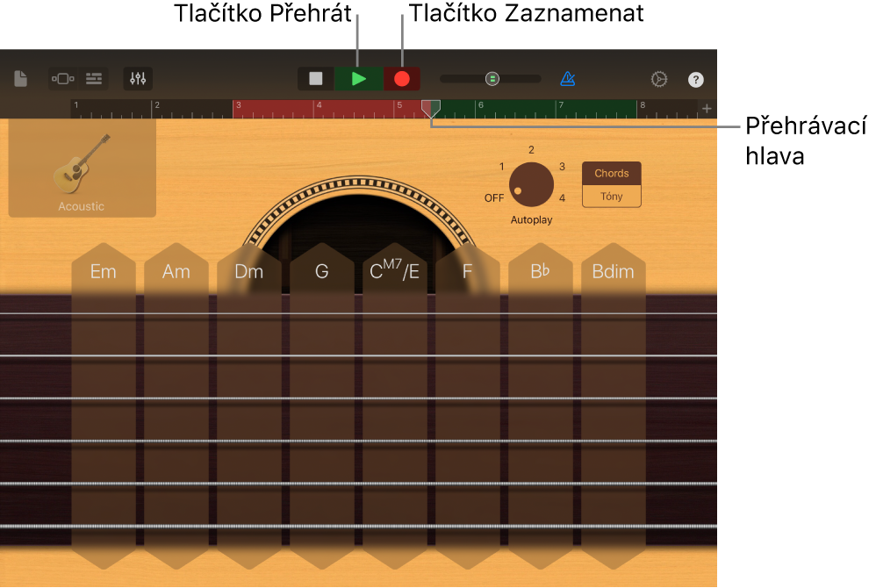Click the playhead on the ruler

click(431, 108)
